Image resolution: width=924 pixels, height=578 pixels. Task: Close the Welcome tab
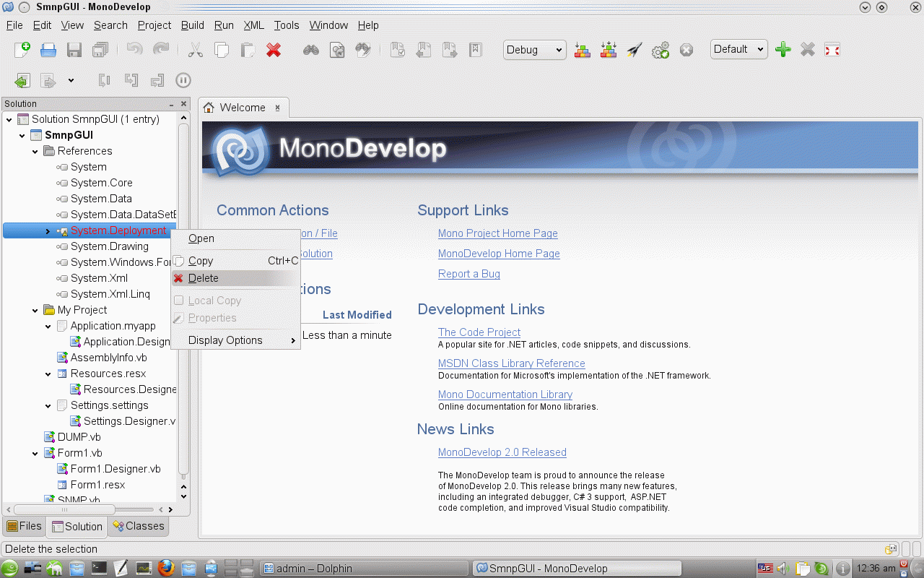278,108
